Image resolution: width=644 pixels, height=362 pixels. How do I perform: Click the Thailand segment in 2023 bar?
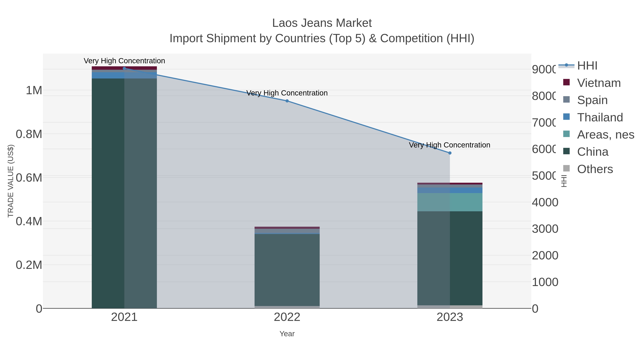[x=450, y=190]
